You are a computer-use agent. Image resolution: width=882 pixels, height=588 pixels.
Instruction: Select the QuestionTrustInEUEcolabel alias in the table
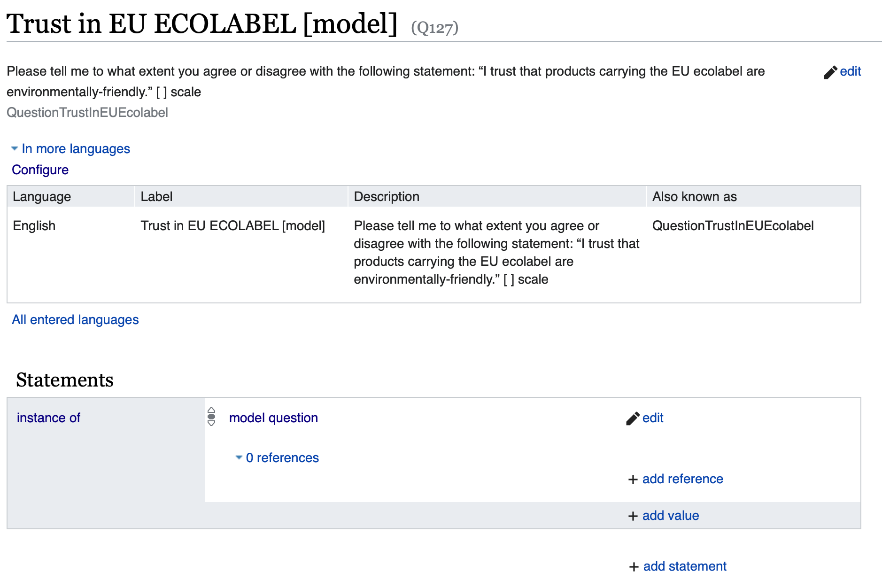click(x=733, y=226)
